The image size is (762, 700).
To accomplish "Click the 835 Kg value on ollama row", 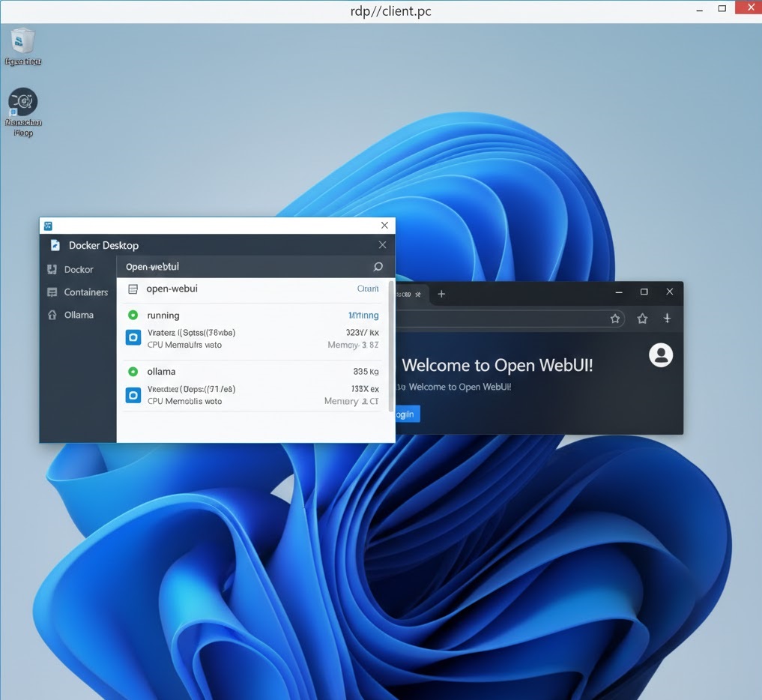I will coord(366,372).
